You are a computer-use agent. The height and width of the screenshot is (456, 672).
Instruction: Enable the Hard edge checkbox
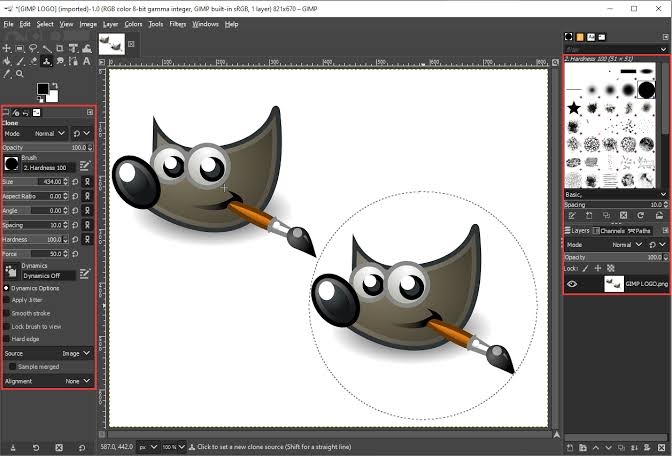6,339
